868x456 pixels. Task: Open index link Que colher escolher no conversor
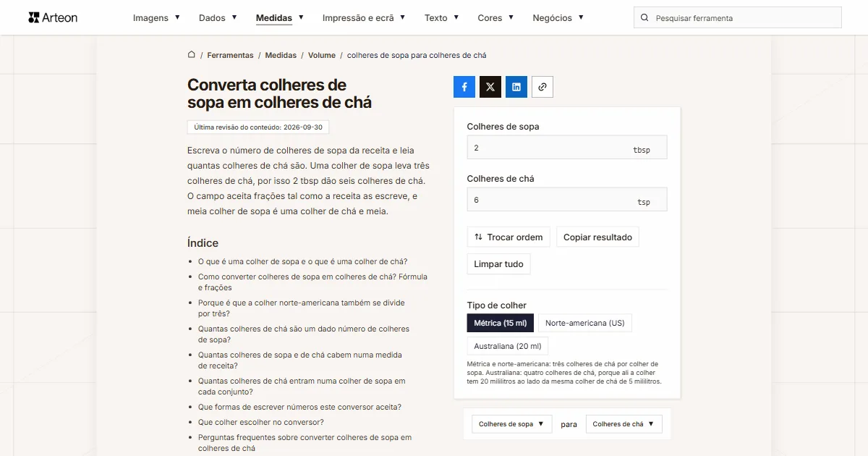pos(261,422)
